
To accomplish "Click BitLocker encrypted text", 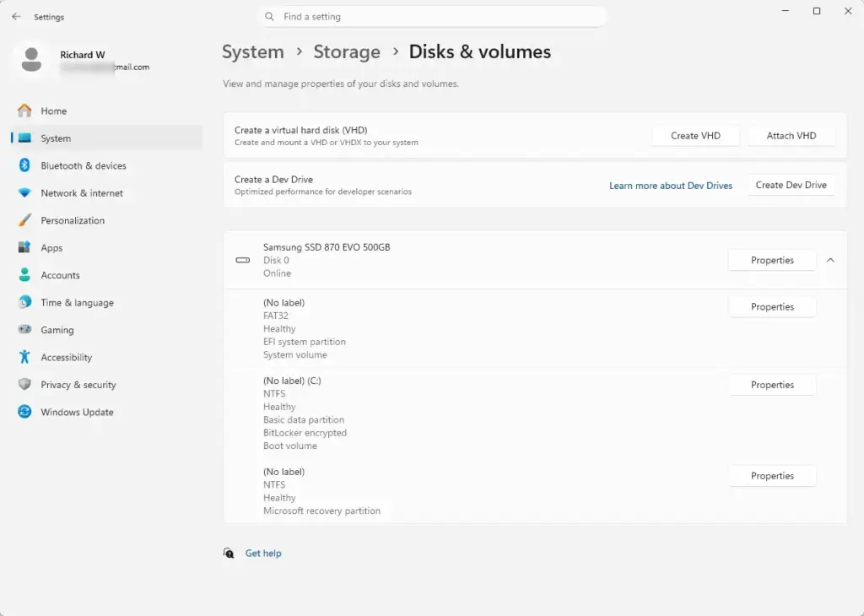I will click(x=305, y=433).
